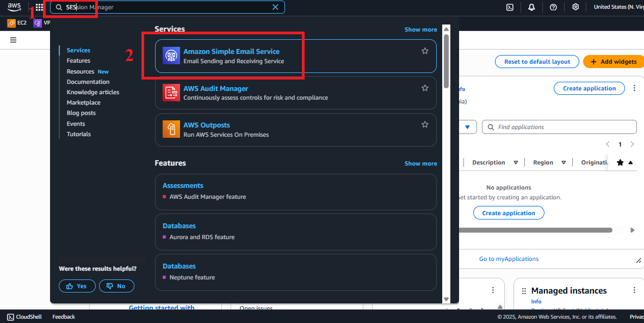Image resolution: width=644 pixels, height=323 pixels.
Task: Select Blog posts category
Action: pyautogui.click(x=81, y=113)
